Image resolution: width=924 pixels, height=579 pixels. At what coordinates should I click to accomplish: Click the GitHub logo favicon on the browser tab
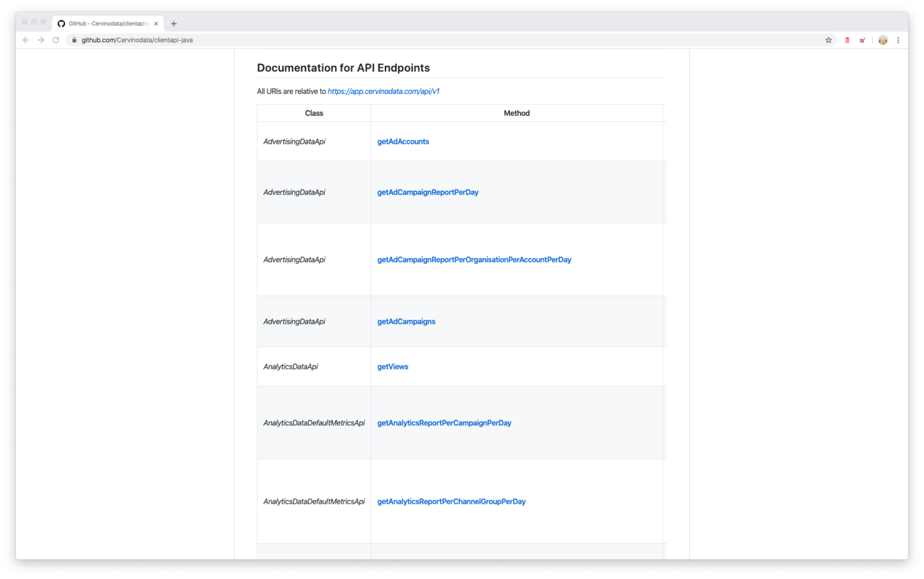[61, 23]
